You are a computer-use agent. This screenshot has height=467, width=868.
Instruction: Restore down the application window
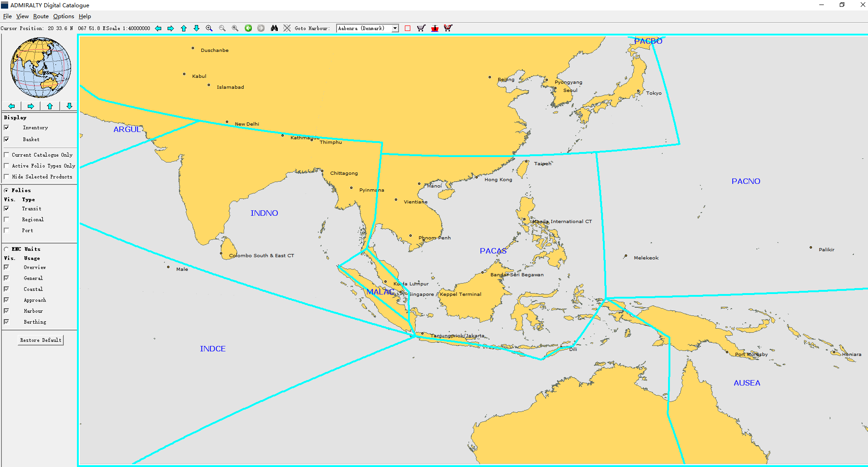pos(842,5)
